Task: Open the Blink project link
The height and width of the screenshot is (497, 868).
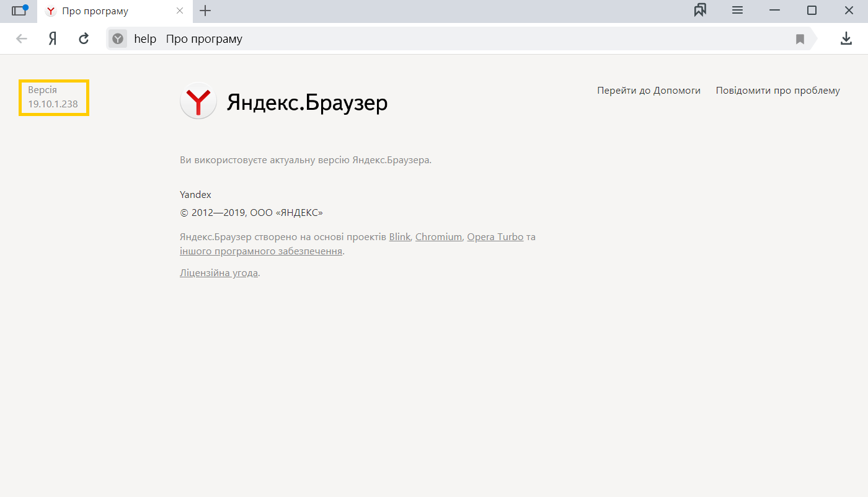Action: point(399,237)
